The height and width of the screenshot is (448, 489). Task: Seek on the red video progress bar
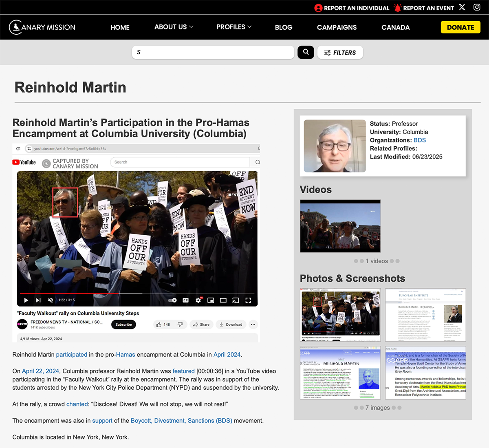(69, 294)
